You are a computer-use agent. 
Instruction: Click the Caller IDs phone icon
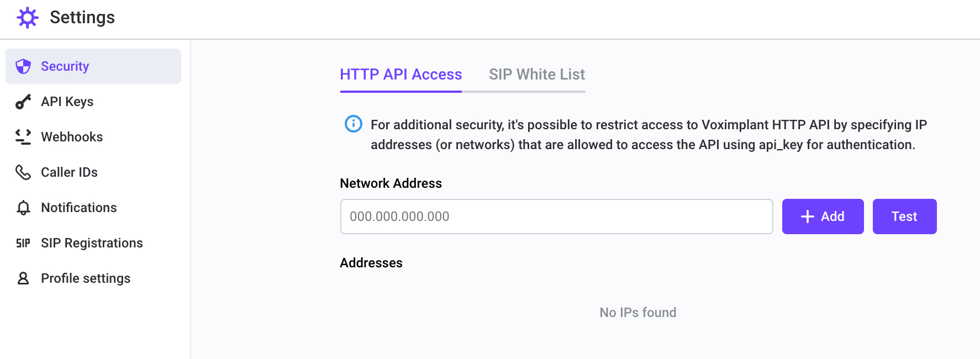click(23, 172)
